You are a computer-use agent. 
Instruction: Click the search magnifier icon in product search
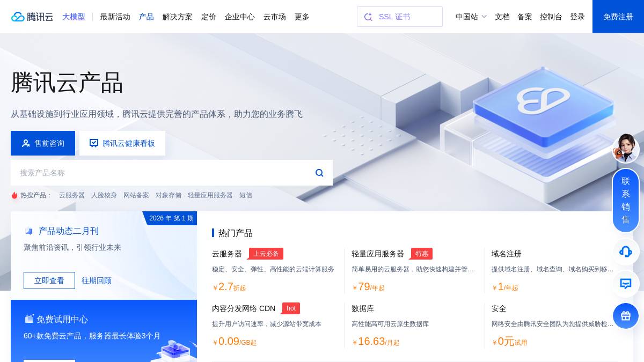click(x=319, y=173)
